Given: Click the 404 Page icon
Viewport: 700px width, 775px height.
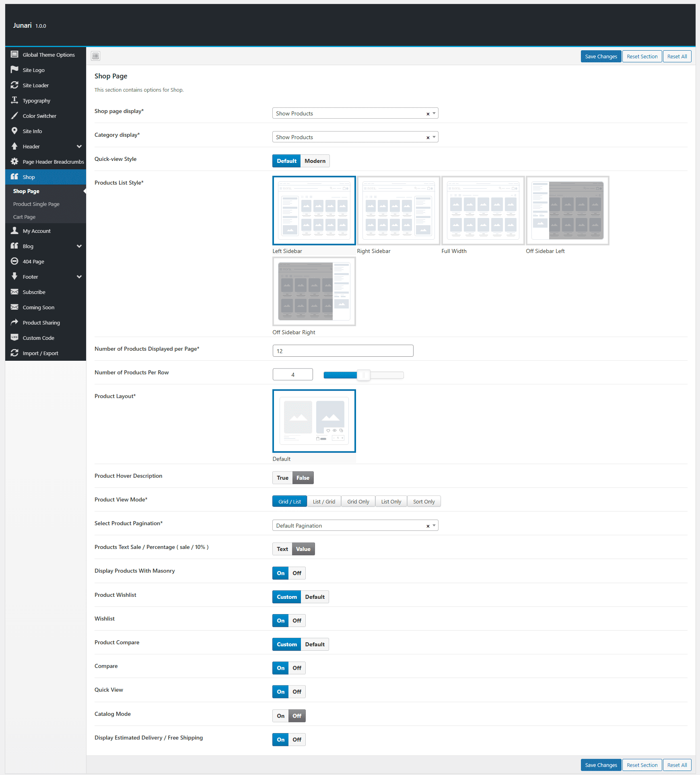Looking at the screenshot, I should 14,261.
